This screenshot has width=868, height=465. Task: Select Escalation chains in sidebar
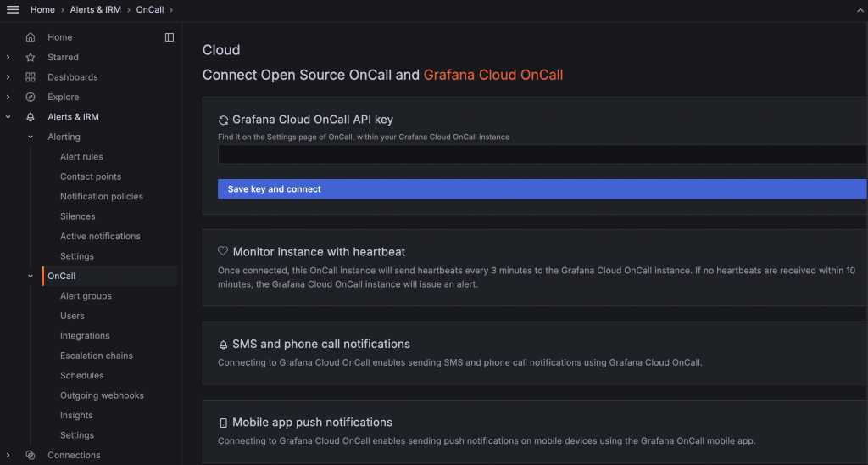click(97, 356)
